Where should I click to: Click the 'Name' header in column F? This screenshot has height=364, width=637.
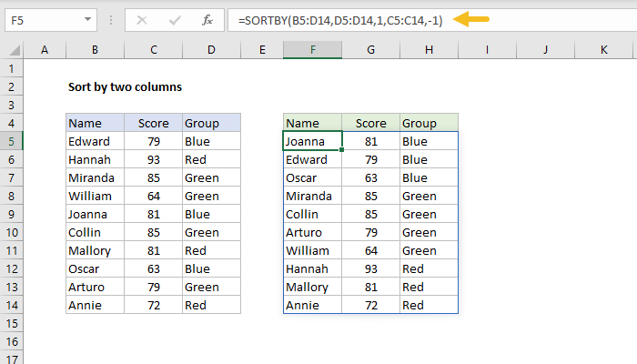point(312,123)
